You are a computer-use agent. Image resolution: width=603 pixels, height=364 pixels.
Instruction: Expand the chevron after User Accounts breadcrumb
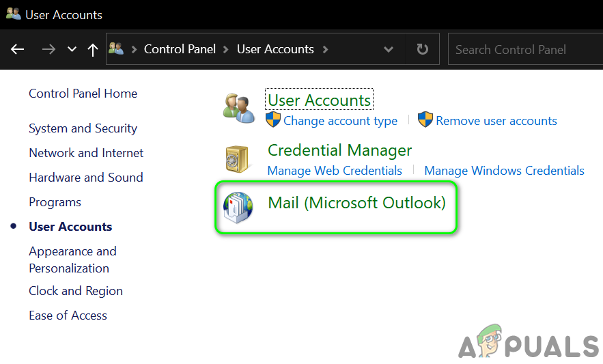[x=325, y=49]
